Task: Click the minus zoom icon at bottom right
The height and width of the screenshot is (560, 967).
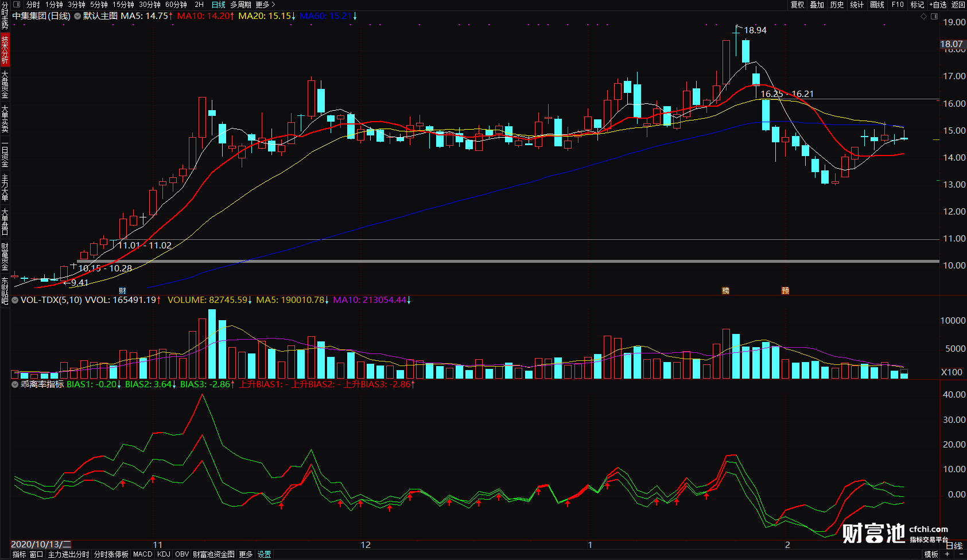Action: pyautogui.click(x=961, y=554)
